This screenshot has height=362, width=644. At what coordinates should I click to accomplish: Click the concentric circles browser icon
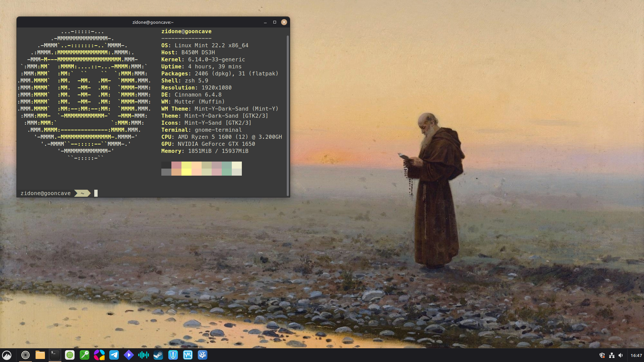click(25, 355)
